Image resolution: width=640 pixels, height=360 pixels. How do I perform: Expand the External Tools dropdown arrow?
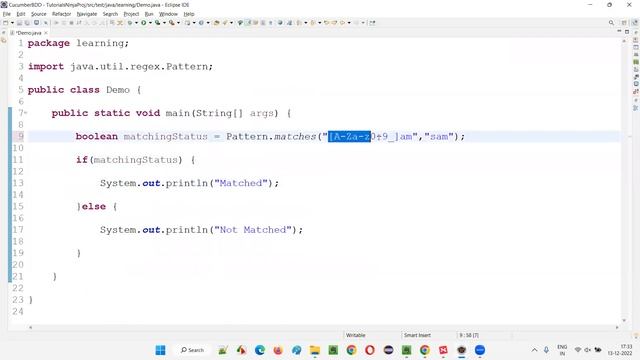(x=178, y=23)
